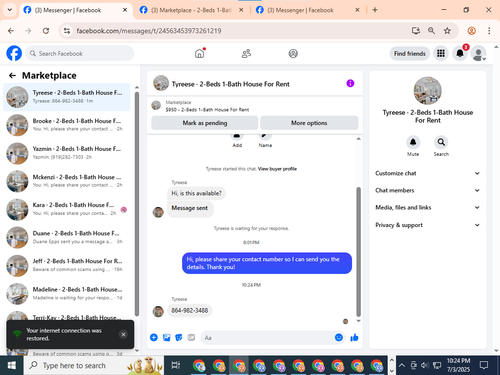This screenshot has width=500, height=375.
Task: Click the listing thumbnail in chat header
Action: [x=161, y=83]
